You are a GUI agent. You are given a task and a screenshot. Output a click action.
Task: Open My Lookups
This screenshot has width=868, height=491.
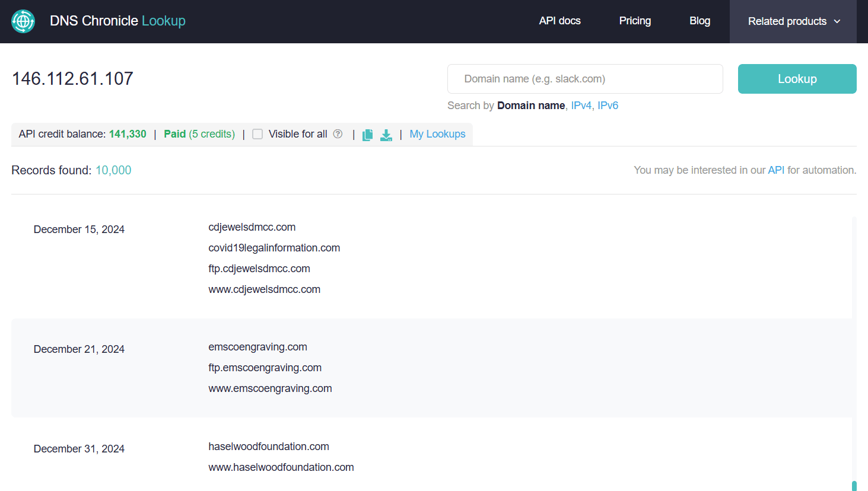point(437,134)
